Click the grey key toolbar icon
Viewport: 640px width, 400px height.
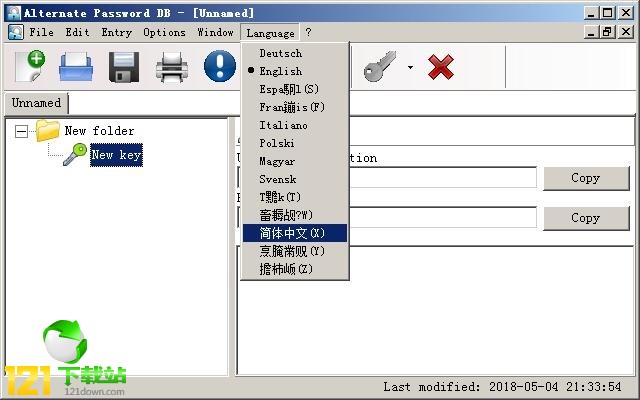coord(380,66)
